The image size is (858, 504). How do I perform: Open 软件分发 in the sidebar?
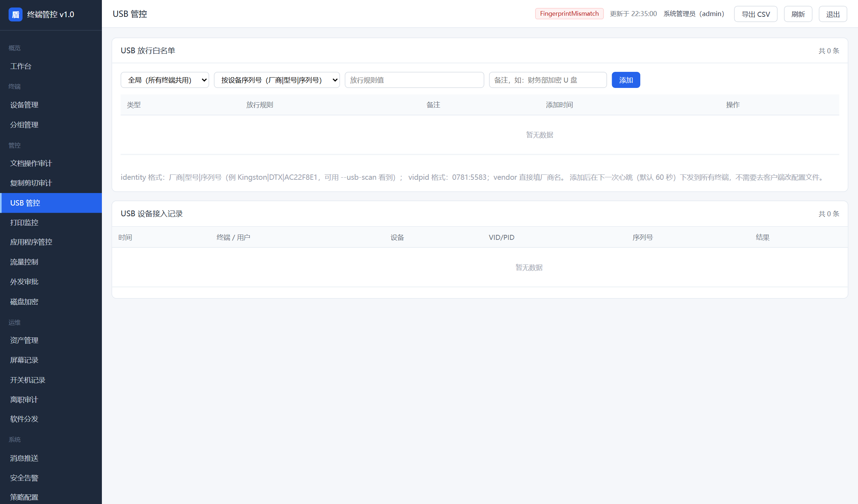coord(51,419)
